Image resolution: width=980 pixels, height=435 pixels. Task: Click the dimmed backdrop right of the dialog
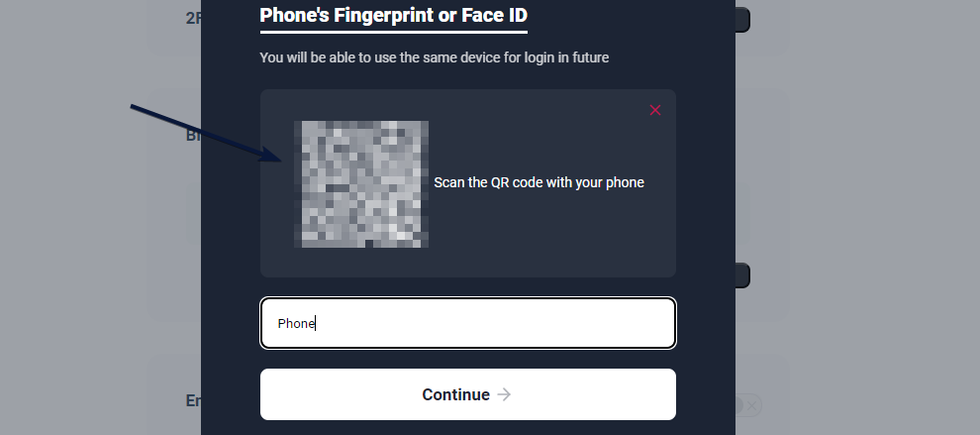pos(861,198)
